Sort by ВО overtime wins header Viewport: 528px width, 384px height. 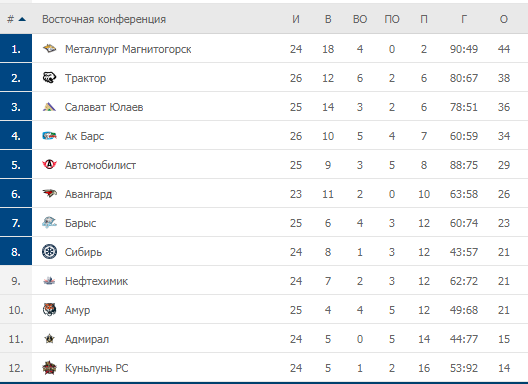pos(360,19)
